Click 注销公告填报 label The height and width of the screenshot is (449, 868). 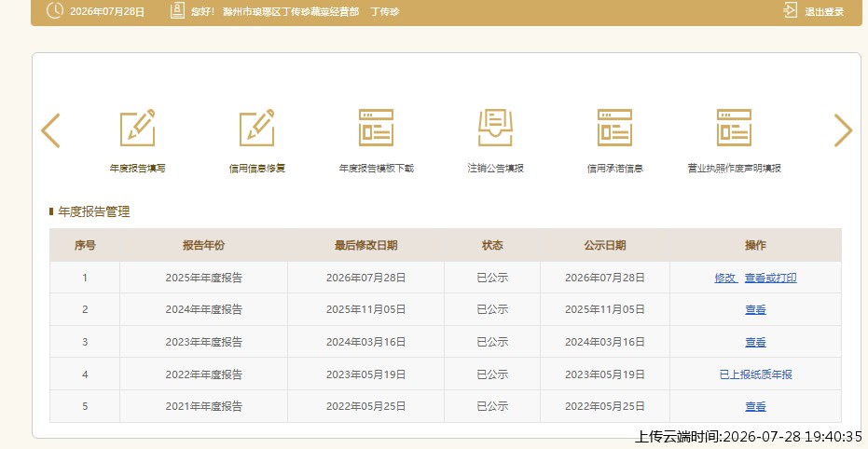point(495,169)
